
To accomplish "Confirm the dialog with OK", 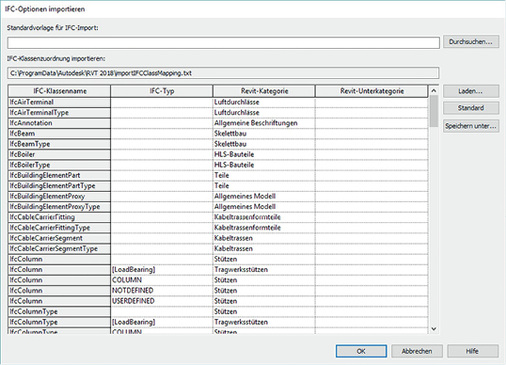I will point(361,351).
